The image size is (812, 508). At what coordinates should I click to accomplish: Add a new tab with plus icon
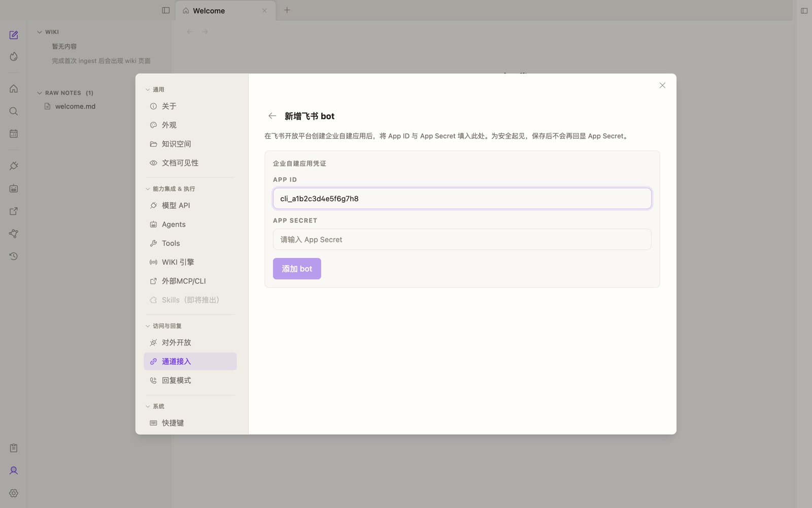[287, 10]
